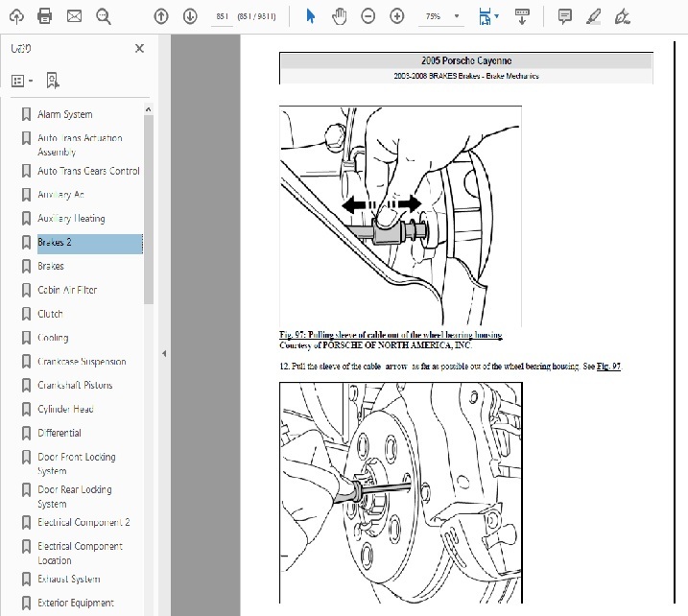The width and height of the screenshot is (688, 616).
Task: Toggle scrolling mode keyboard icon
Action: (522, 16)
